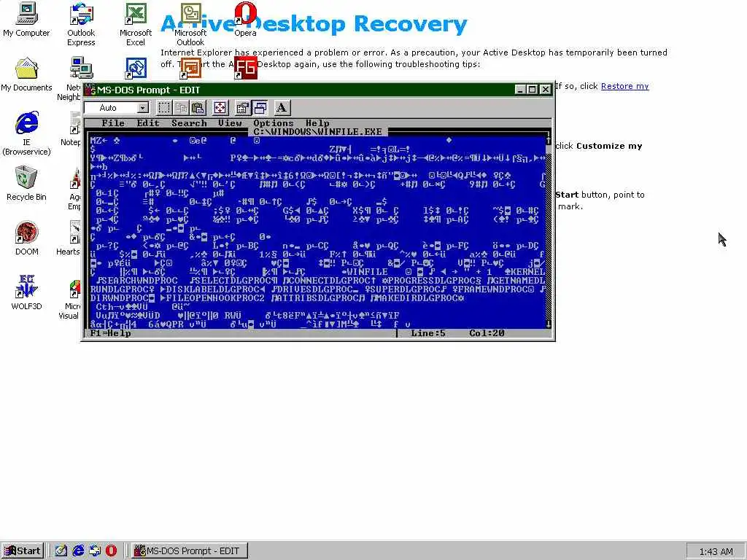The width and height of the screenshot is (747, 560).
Task: Toggle the Background toolbar button
Action: click(x=260, y=108)
